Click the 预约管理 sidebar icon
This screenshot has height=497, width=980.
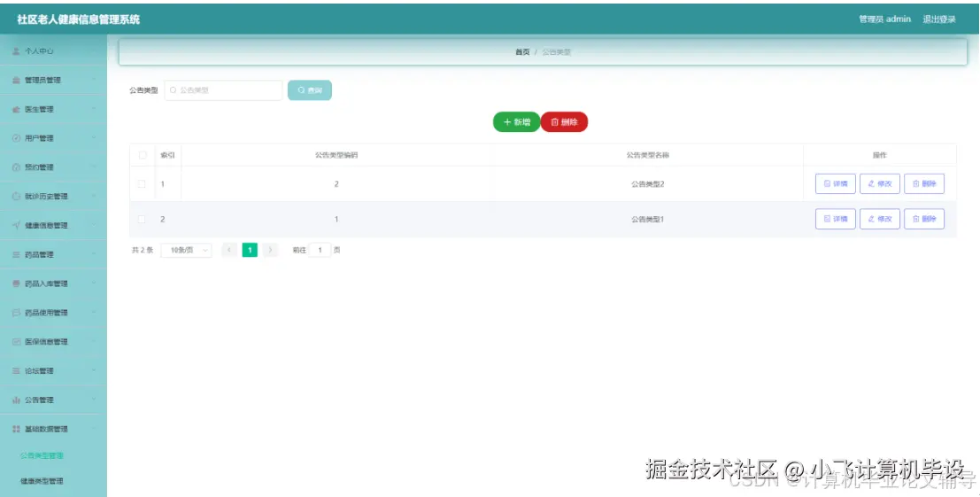16,167
